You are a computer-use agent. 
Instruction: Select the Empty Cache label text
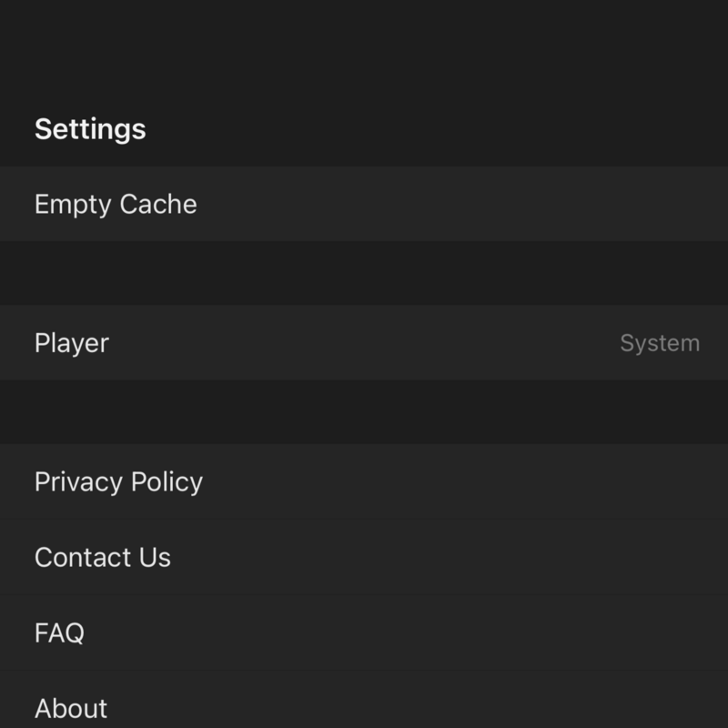[x=116, y=204]
